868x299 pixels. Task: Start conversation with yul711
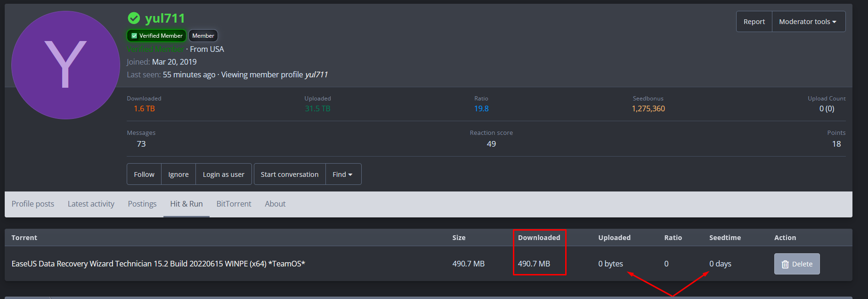click(290, 174)
